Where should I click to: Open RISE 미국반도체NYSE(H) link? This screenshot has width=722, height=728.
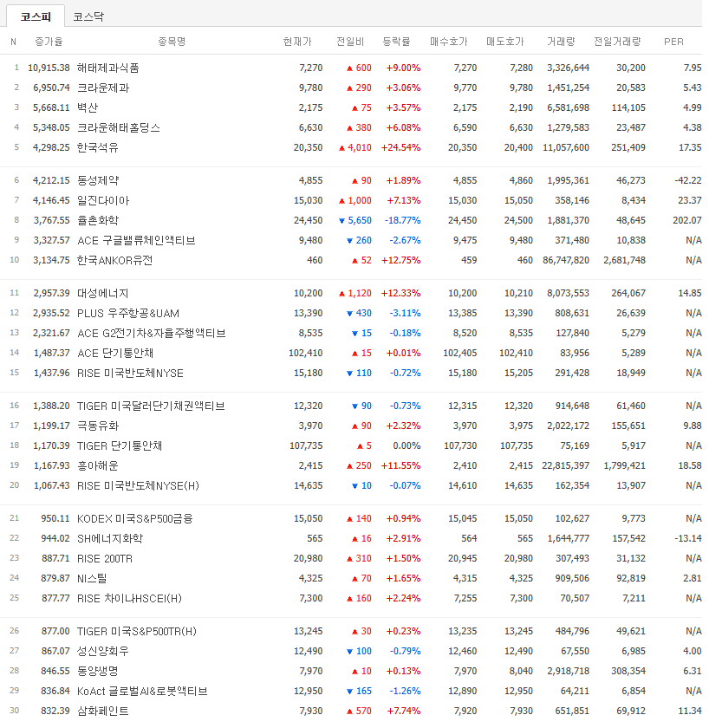pos(138,486)
